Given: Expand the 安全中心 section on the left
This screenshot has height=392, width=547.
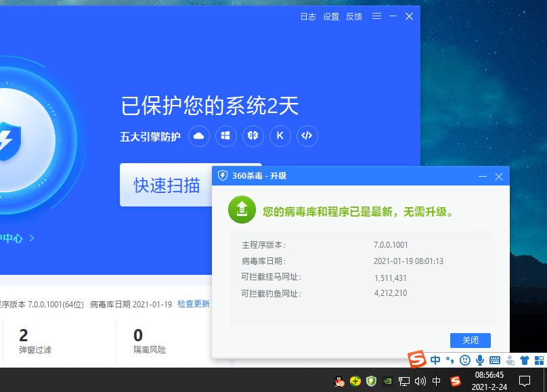Looking at the screenshot, I should click(14, 238).
